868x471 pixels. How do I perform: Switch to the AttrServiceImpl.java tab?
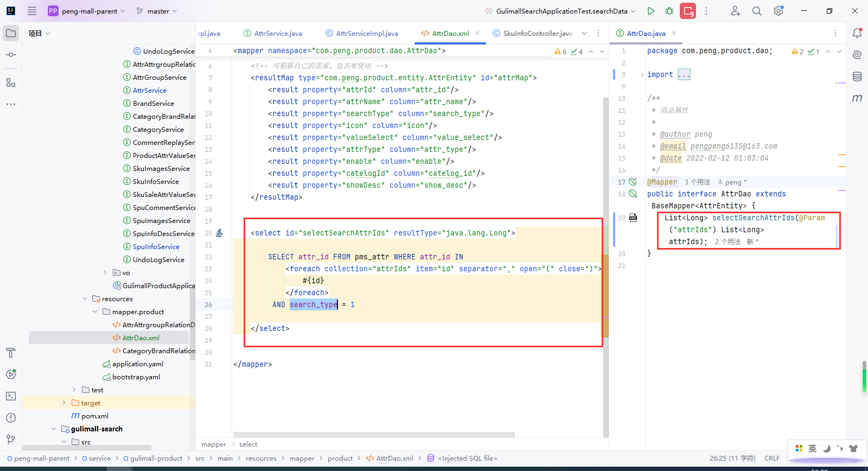click(362, 33)
